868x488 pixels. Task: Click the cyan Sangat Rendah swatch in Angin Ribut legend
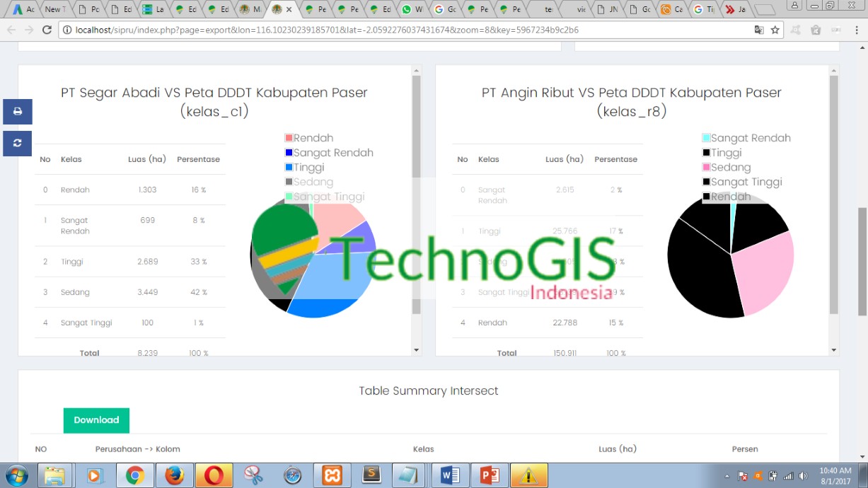pyautogui.click(x=706, y=138)
